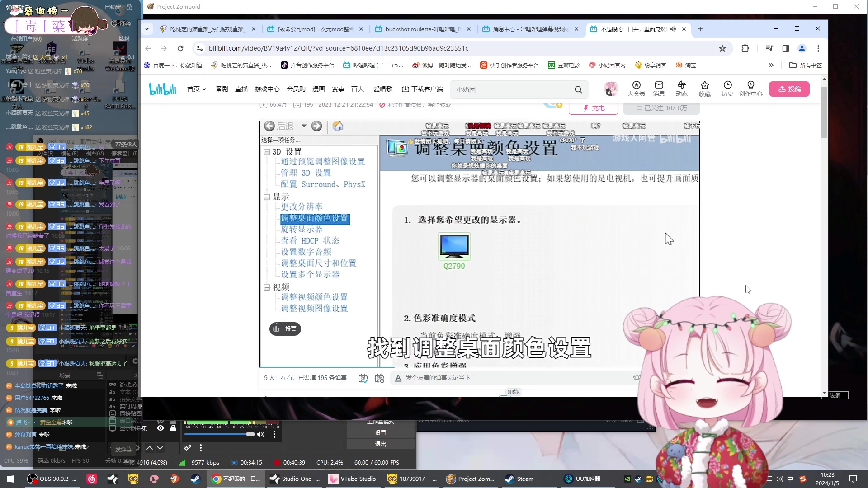Viewport: 868px width, 488px height.
Task: Open OBS audio source three-dot options
Action: pyautogui.click(x=274, y=434)
